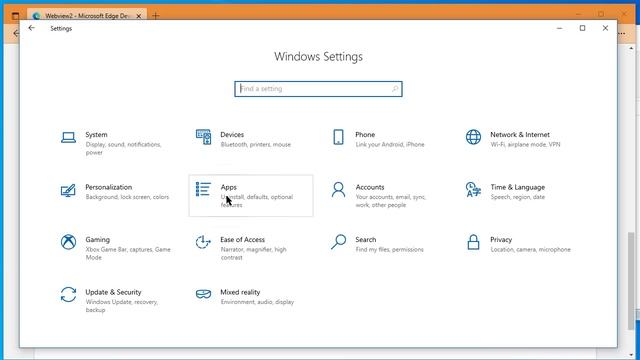Minimize the Settings window
Image resolution: width=640 pixels, height=360 pixels.
pyautogui.click(x=560, y=28)
